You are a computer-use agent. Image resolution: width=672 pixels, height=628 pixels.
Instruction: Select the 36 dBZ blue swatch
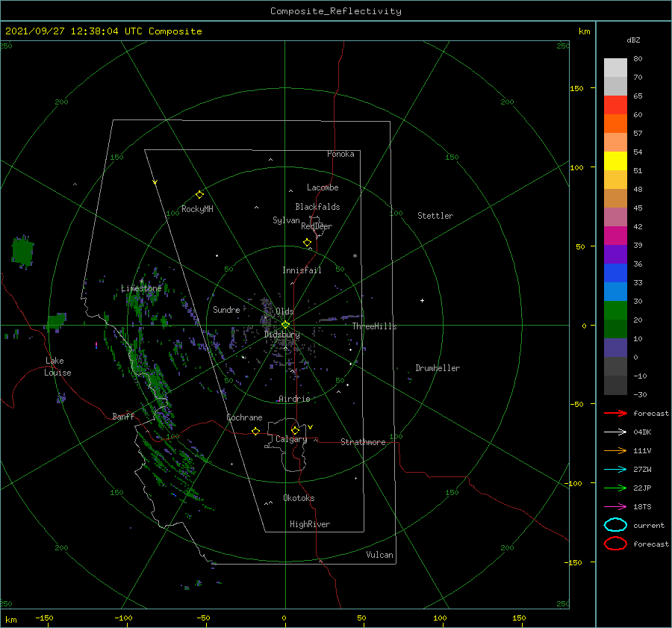[615, 273]
